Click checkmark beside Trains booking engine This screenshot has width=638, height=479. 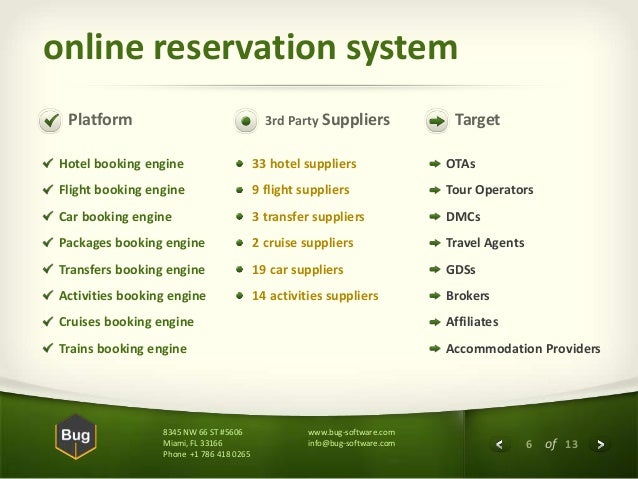48,348
